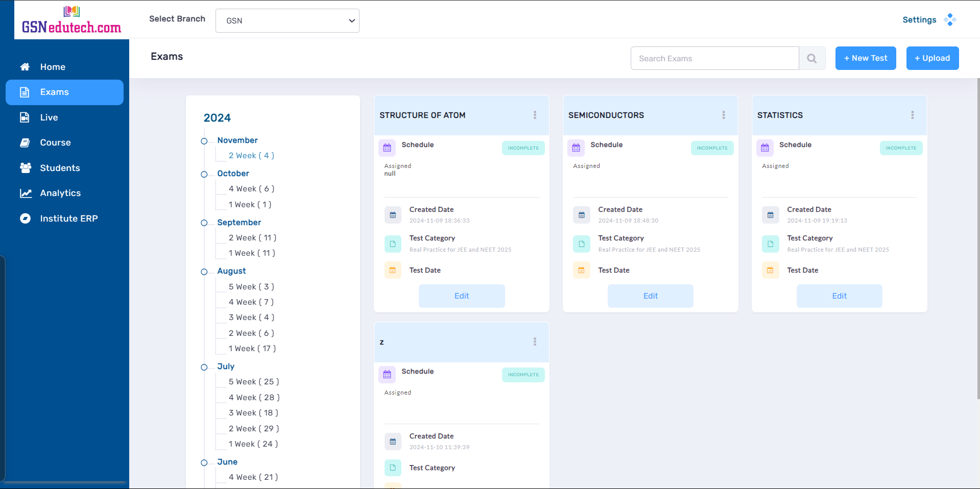
Task: Open Students page from sidebar
Action: coord(60,168)
